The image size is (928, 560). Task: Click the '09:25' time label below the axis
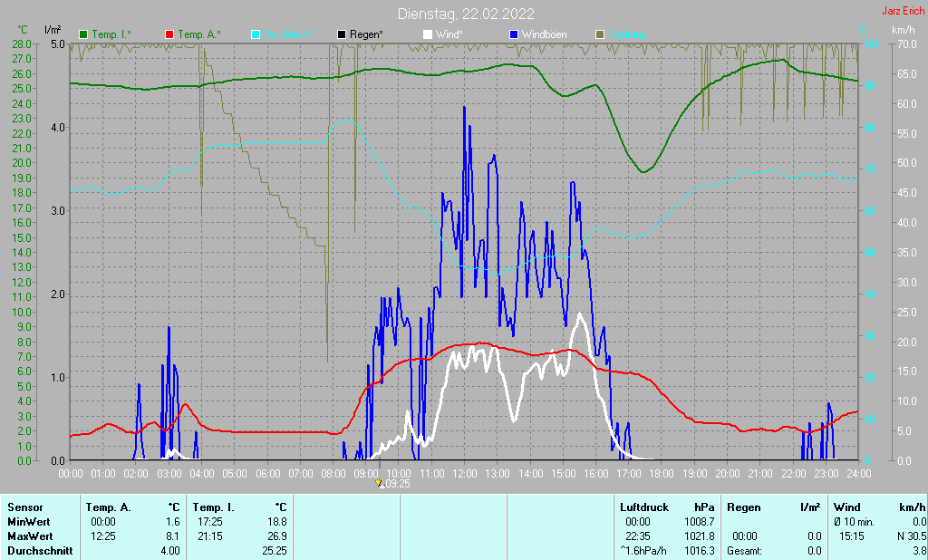[x=399, y=484]
